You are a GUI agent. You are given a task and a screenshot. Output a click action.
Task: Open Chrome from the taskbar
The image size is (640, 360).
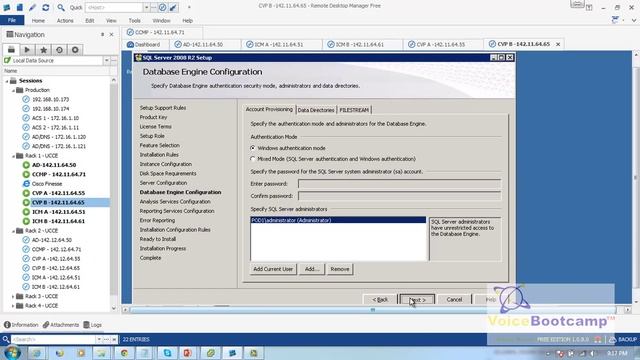coord(124,353)
